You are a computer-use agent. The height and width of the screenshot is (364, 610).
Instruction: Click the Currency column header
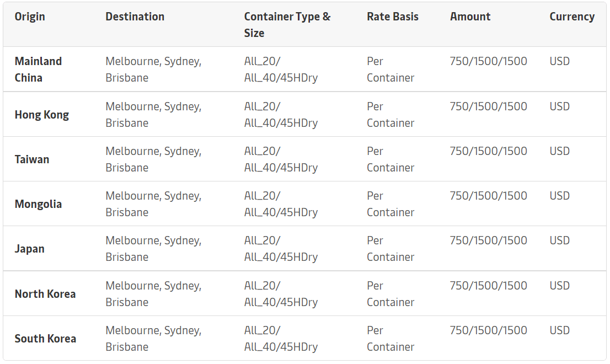click(571, 17)
